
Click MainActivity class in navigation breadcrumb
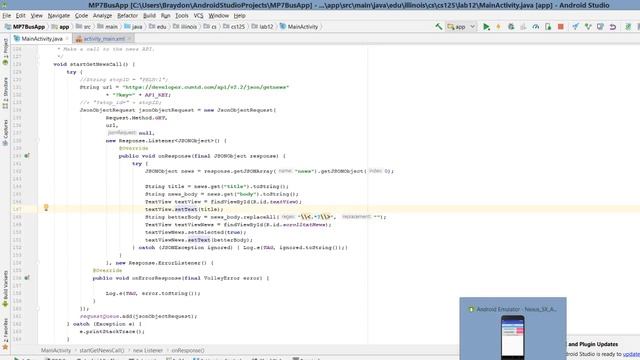tap(299, 27)
